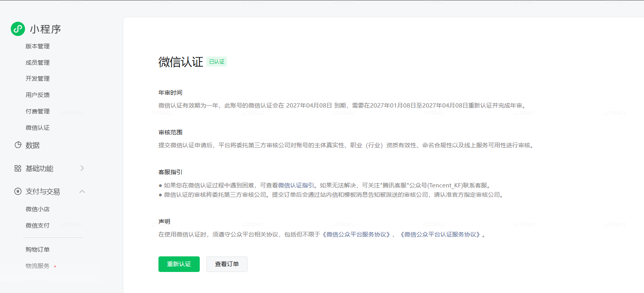Select 微信认证 sidebar menu item
The width and height of the screenshot is (644, 293).
click(x=38, y=127)
